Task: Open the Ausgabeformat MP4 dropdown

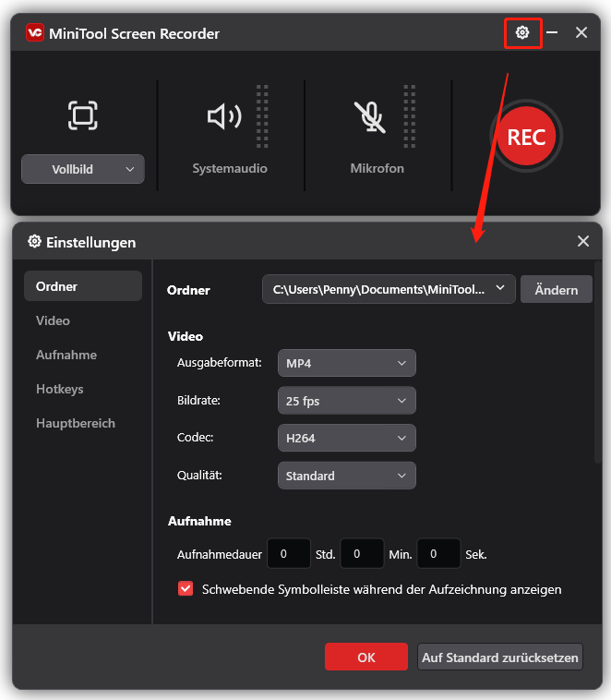Action: (x=347, y=364)
